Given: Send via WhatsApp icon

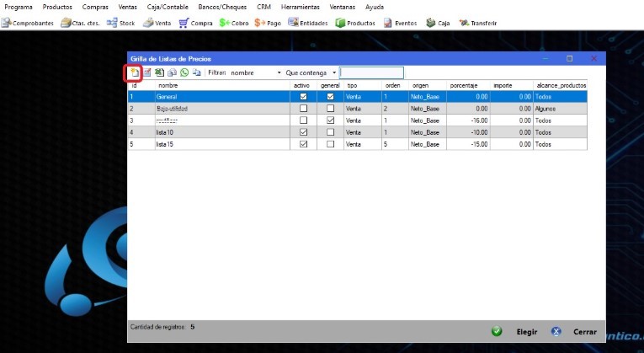Looking at the screenshot, I should [184, 72].
